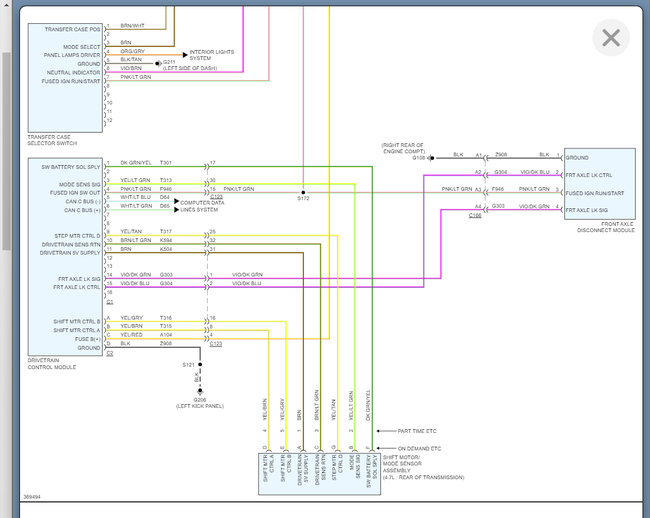Image resolution: width=650 pixels, height=518 pixels.
Task: Click the 'S172' splice label
Action: 303,198
